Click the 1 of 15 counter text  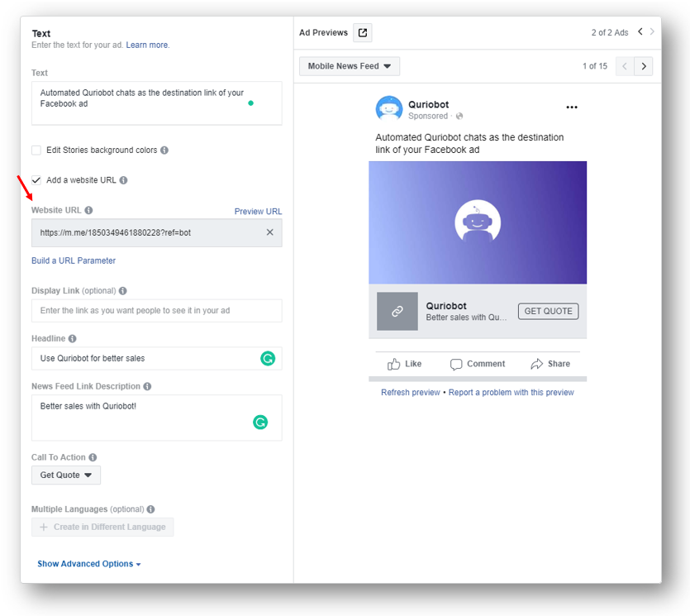594,66
